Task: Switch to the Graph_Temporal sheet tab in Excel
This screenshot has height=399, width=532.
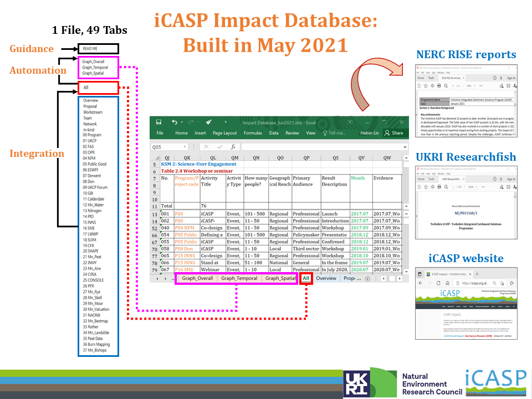Action: [x=239, y=278]
